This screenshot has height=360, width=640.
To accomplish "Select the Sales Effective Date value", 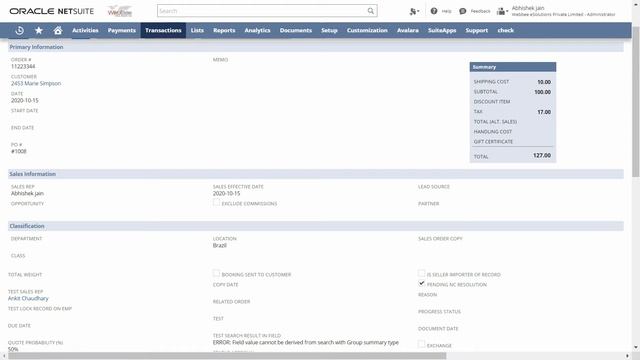I will [227, 193].
